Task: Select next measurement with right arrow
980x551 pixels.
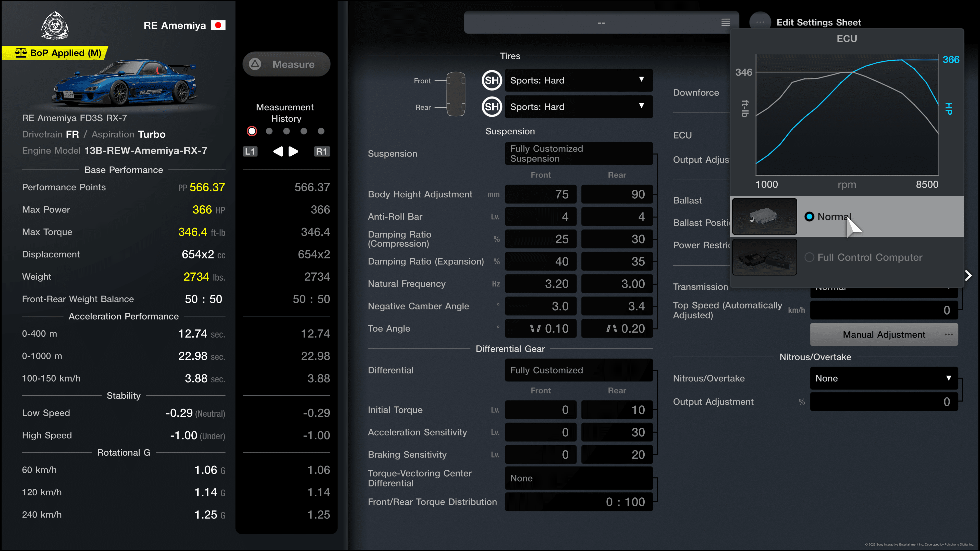Action: pos(293,151)
